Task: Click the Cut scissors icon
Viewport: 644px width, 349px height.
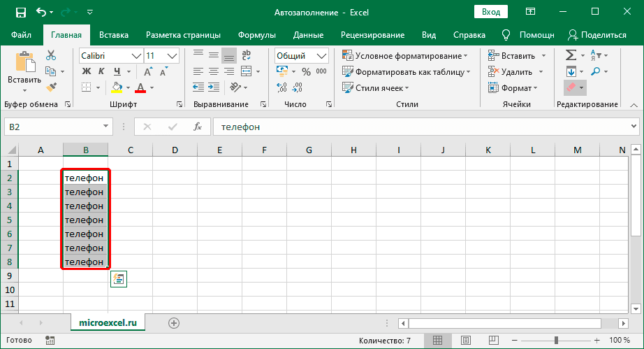Action: click(x=51, y=55)
